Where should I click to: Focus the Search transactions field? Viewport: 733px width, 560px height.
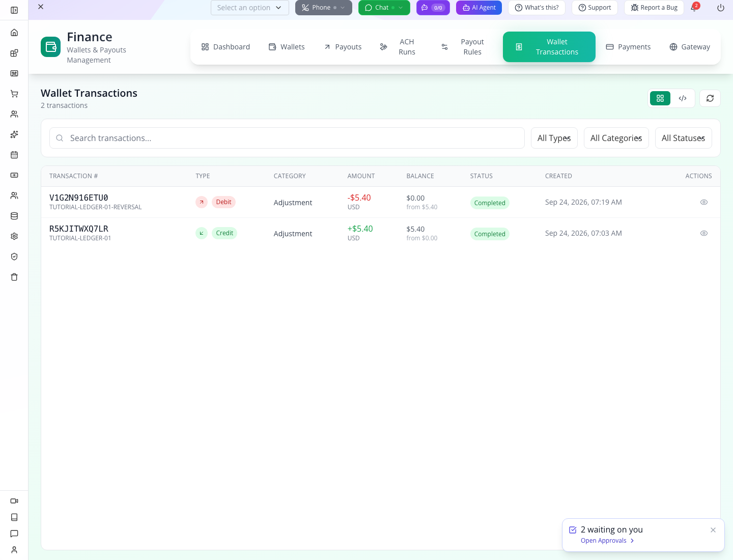coord(287,138)
